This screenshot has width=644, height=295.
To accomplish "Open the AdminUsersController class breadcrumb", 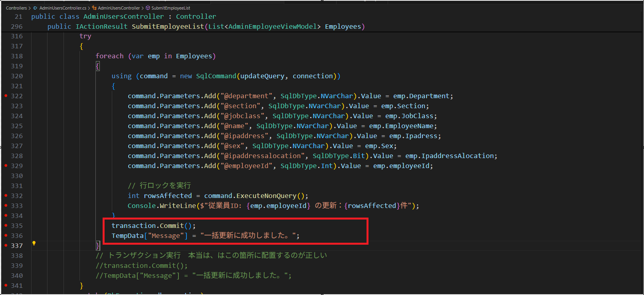I will pyautogui.click(x=119, y=8).
